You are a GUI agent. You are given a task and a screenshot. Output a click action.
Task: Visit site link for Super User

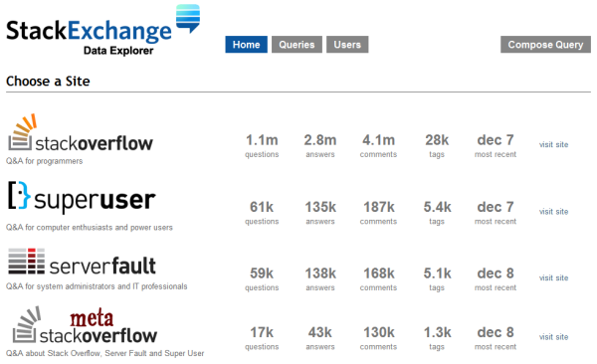553,212
